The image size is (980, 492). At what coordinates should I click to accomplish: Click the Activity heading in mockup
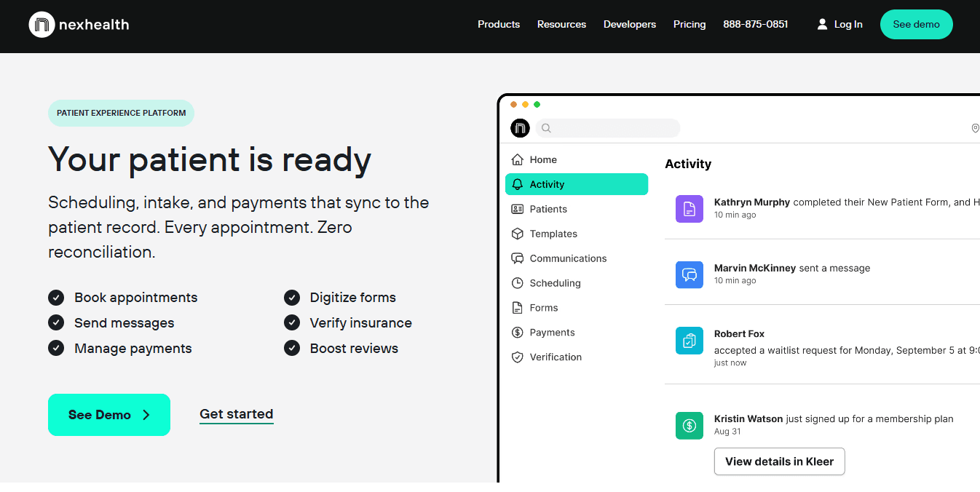[x=688, y=164]
